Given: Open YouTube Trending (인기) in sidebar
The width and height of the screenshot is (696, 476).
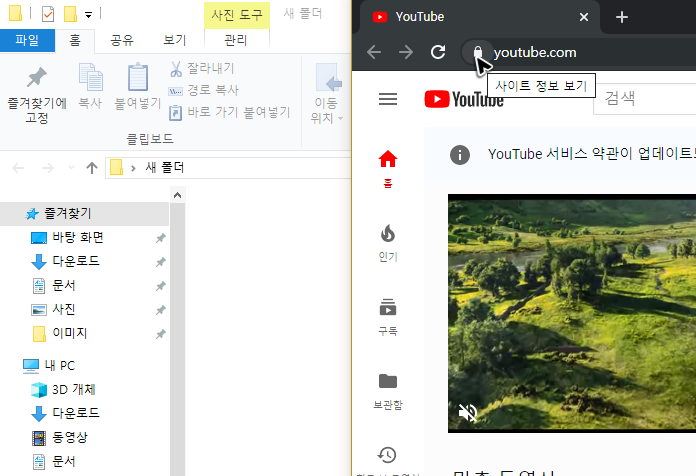Looking at the screenshot, I should pyautogui.click(x=388, y=243).
